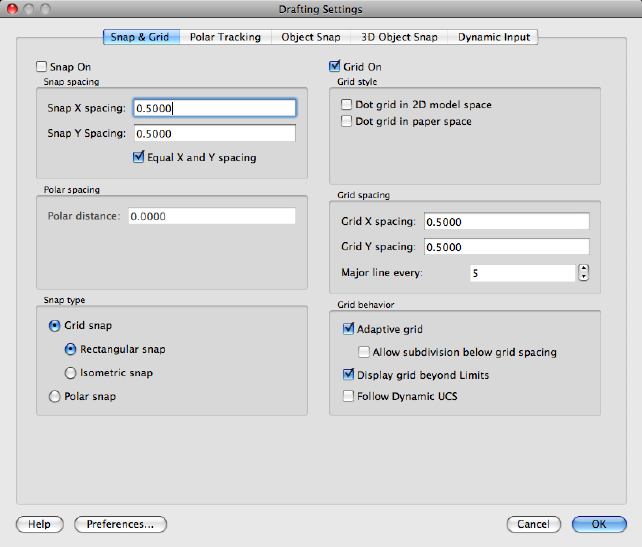Enable the Snap On checkbox
Viewport: 642px width, 547px height.
pos(41,67)
